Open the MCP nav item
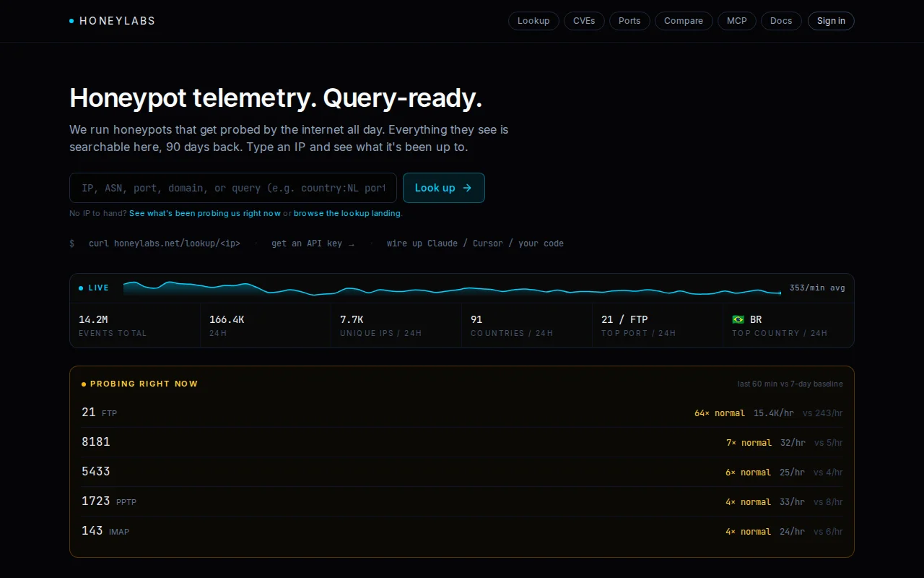 click(x=737, y=21)
